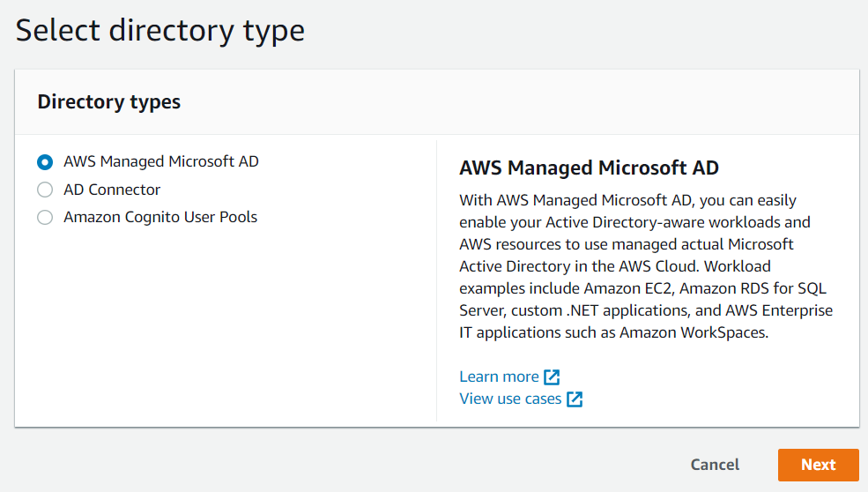The height and width of the screenshot is (492, 868).
Task: Click the "Directory types" panel header
Action: click(108, 102)
